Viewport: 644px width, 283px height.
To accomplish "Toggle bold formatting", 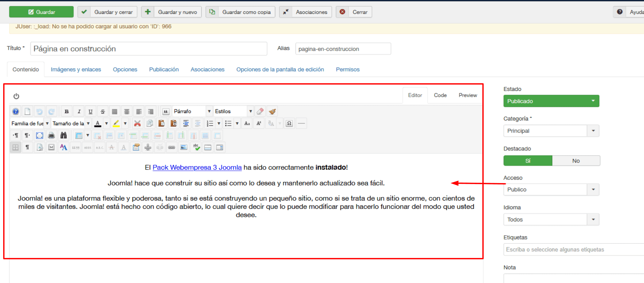I will [x=67, y=111].
